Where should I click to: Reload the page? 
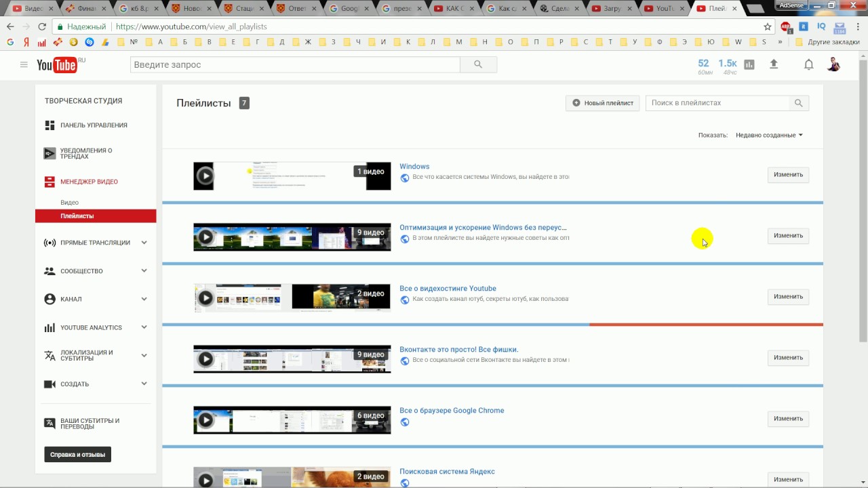click(42, 26)
